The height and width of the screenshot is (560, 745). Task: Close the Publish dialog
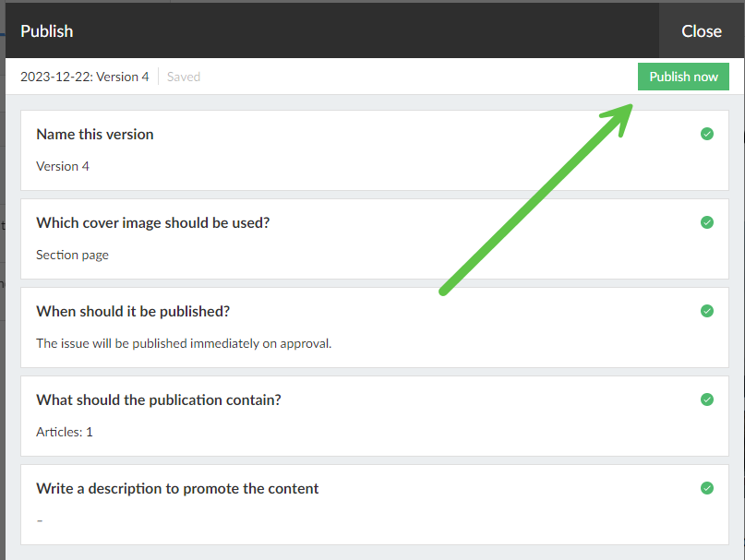(x=701, y=30)
